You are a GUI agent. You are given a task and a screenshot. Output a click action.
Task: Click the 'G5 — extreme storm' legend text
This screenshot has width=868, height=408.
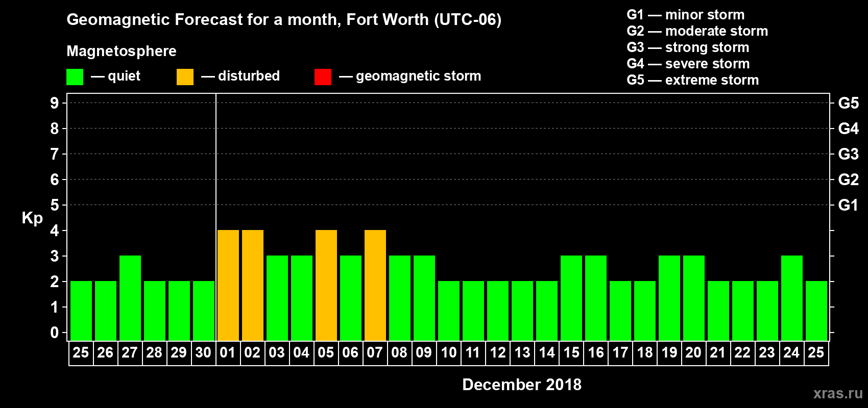pos(693,80)
